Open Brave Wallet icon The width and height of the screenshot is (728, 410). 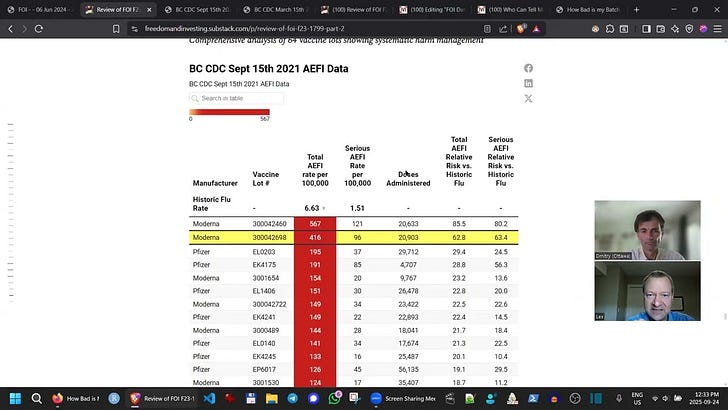[660, 29]
